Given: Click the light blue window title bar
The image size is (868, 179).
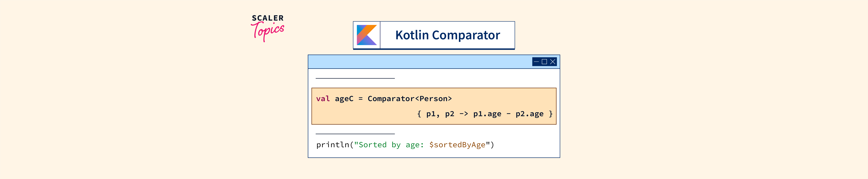Looking at the screenshot, I should (x=418, y=62).
